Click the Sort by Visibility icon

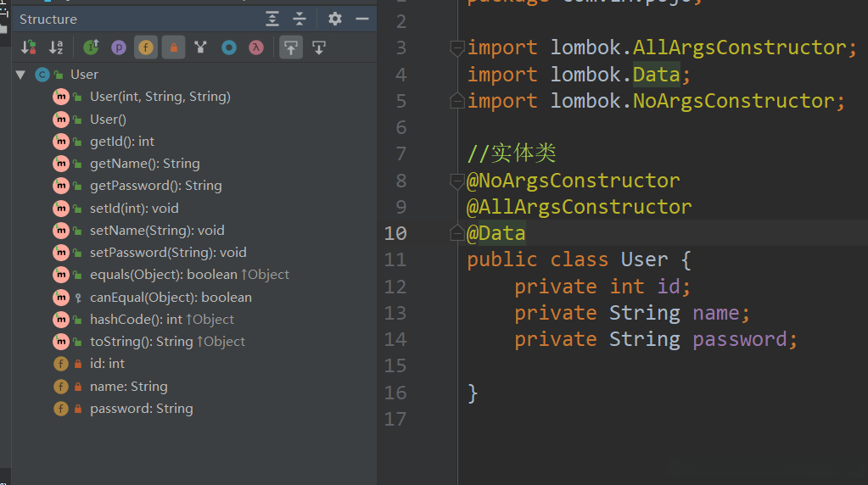28,47
